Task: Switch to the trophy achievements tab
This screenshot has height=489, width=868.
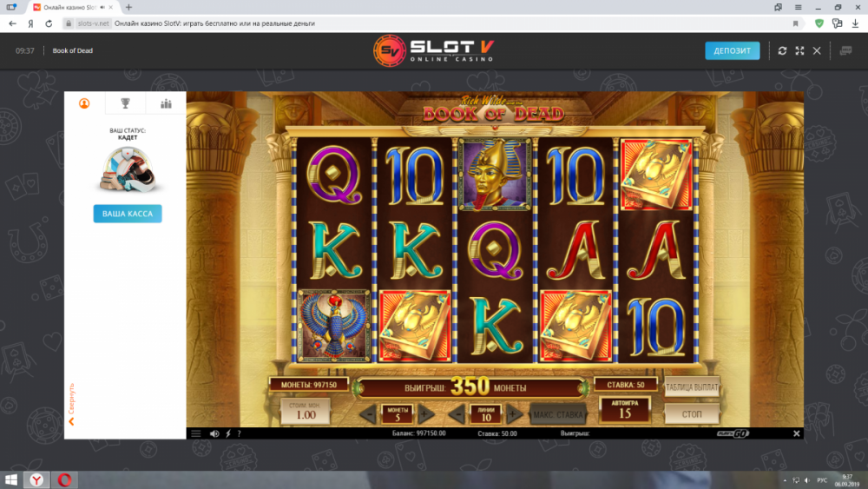Action: pyautogui.click(x=126, y=103)
